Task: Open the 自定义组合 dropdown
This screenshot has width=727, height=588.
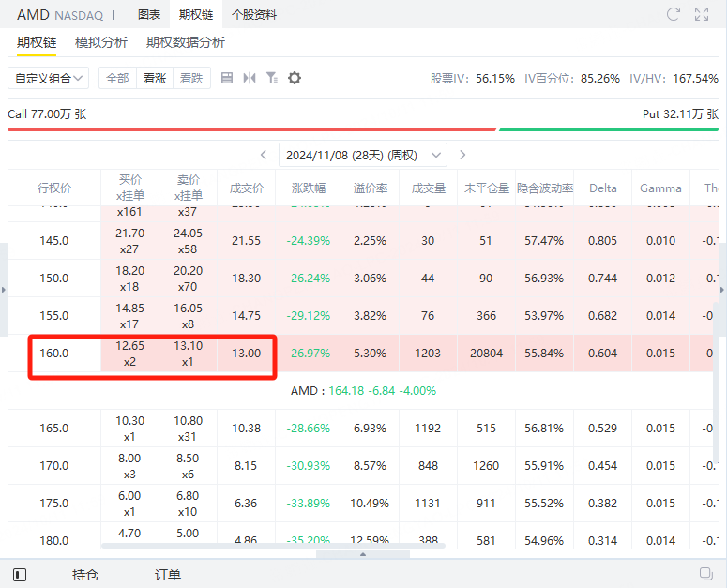Action: click(x=48, y=78)
